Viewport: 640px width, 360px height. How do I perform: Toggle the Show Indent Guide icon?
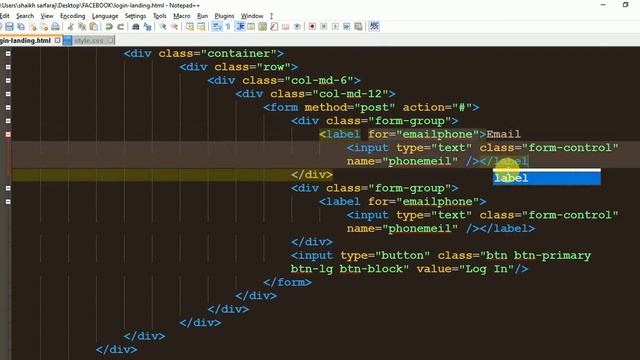point(240,27)
